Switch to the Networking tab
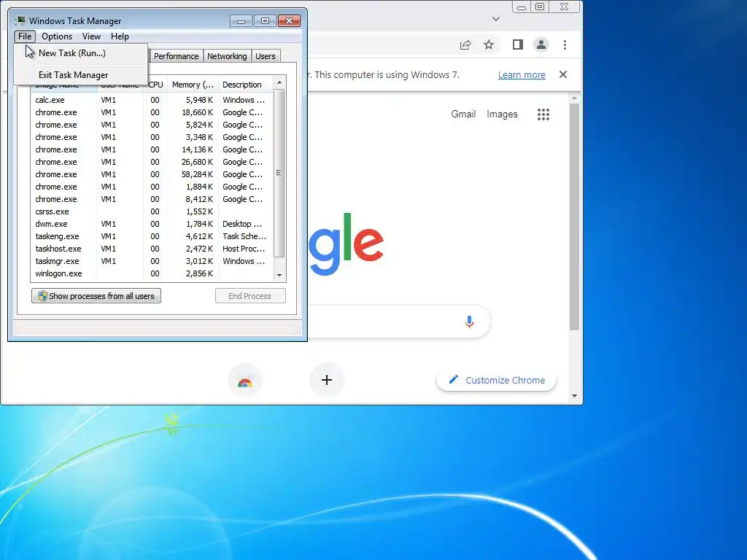Screen dimensions: 747x560 point(227,56)
